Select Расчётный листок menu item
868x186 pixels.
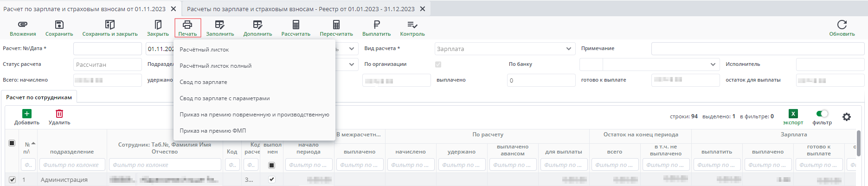254,50
